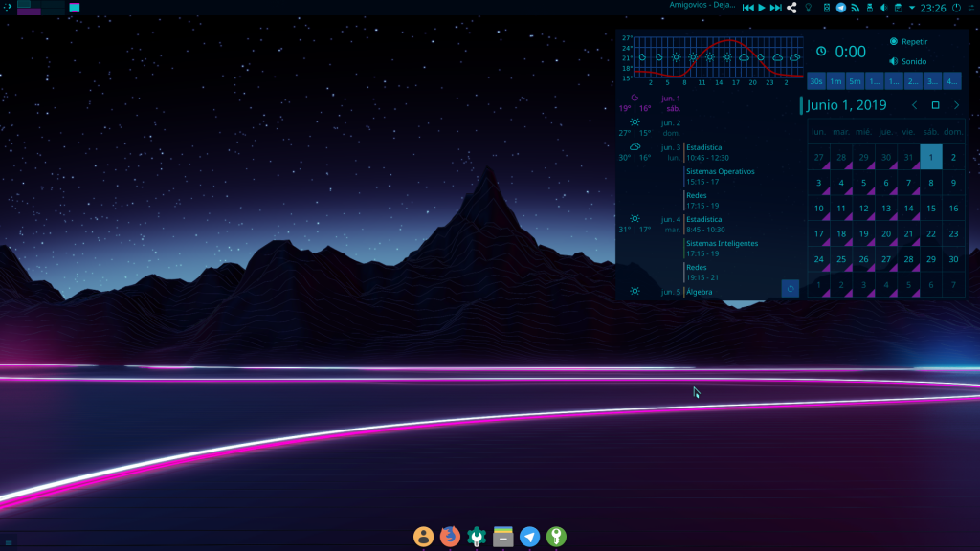Open the clipboard tray icon
Screen dimensions: 980x551
(x=898, y=8)
